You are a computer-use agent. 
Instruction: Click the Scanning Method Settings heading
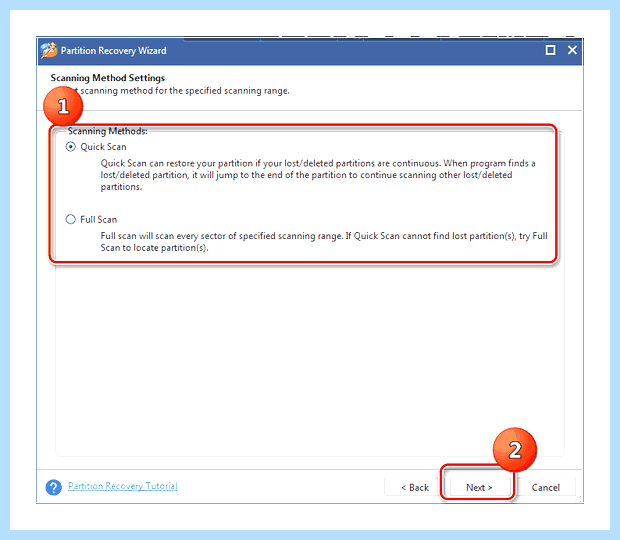point(108,78)
